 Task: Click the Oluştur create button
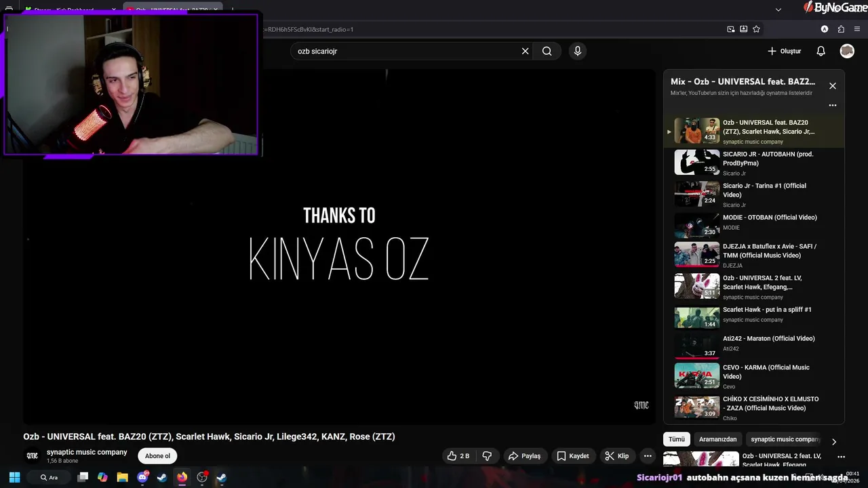tap(785, 51)
